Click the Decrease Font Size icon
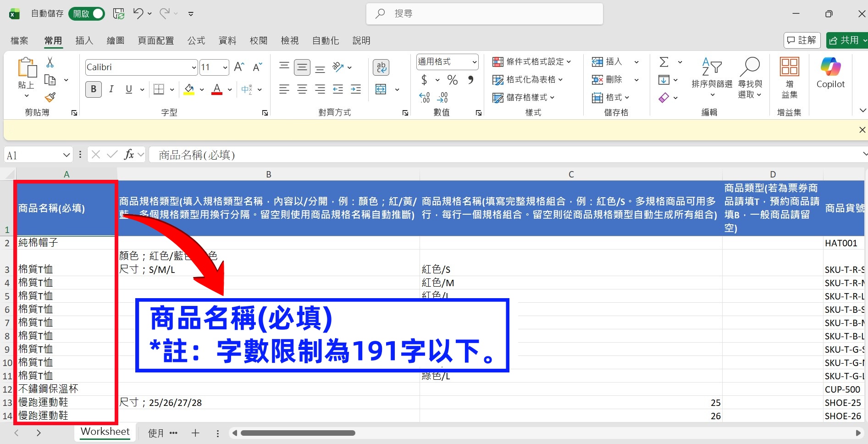The height and width of the screenshot is (444, 868). coord(257,67)
